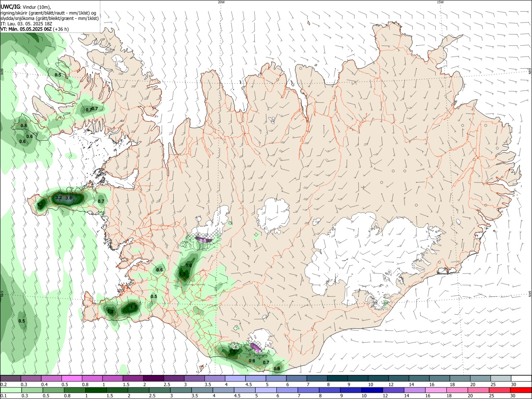Click the 1.5 value near the southern glacier
Image resolution: width=532 pixels, height=399 pixels.
[233, 352]
